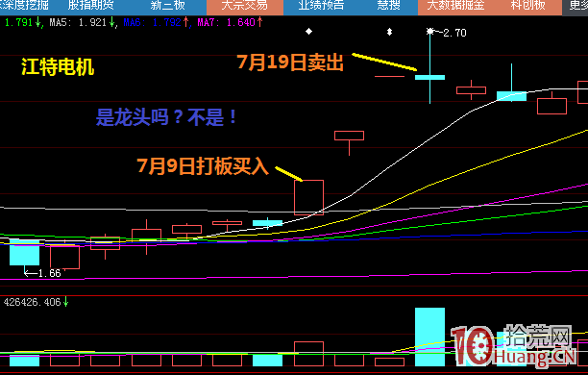This screenshot has width=588, height=375.
Task: Select the 深度挖掘 tab
Action: click(x=25, y=5)
